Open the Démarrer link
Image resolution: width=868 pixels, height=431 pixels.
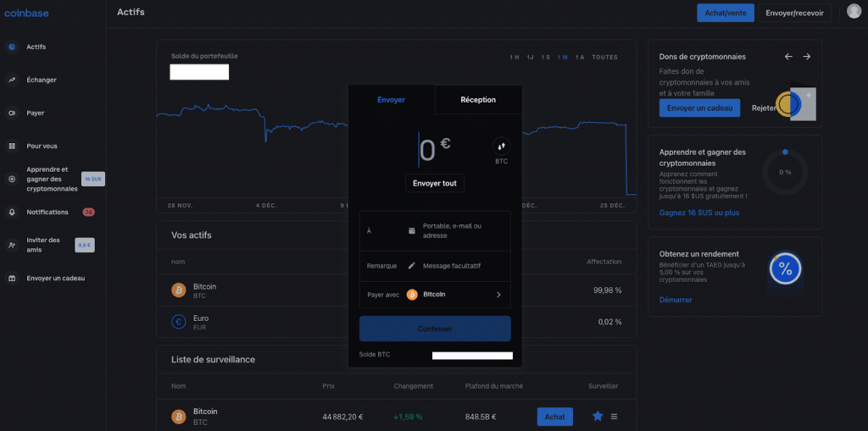click(x=676, y=300)
